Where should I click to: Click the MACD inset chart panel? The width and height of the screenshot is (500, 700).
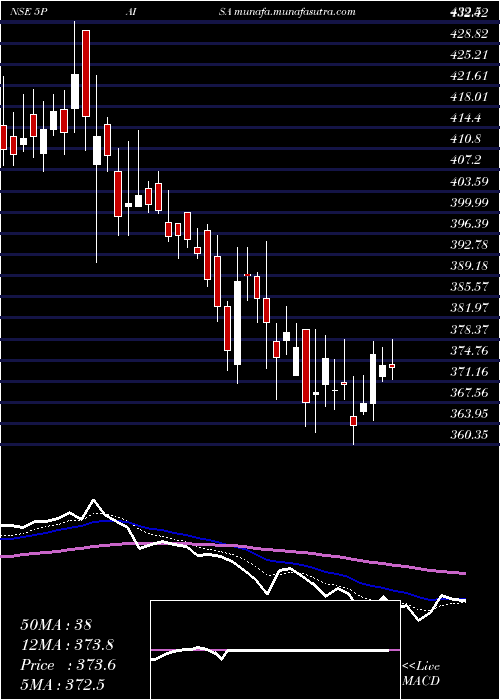(275, 650)
